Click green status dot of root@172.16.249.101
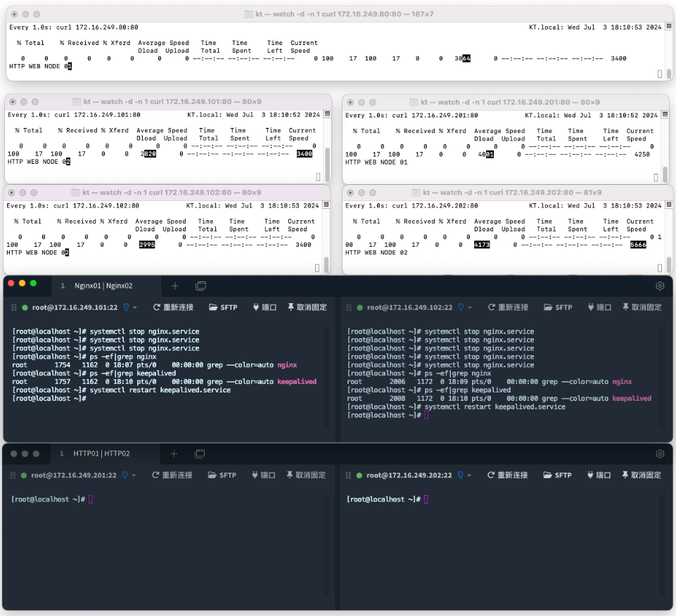676x616 pixels. [x=25, y=307]
